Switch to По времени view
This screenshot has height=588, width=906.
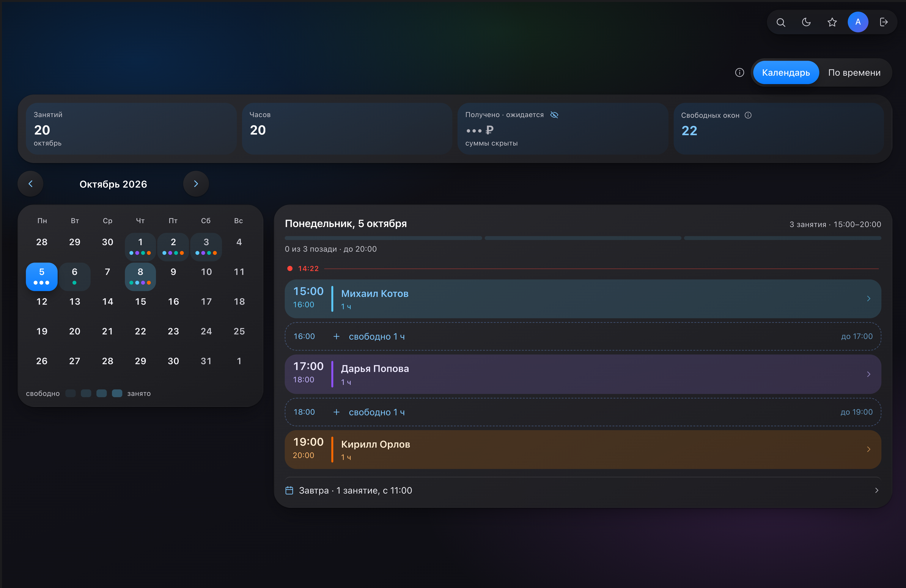pyautogui.click(x=854, y=72)
